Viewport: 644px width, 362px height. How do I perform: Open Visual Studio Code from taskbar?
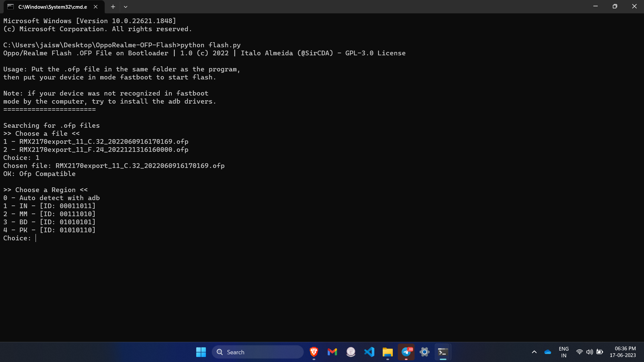tap(369, 352)
